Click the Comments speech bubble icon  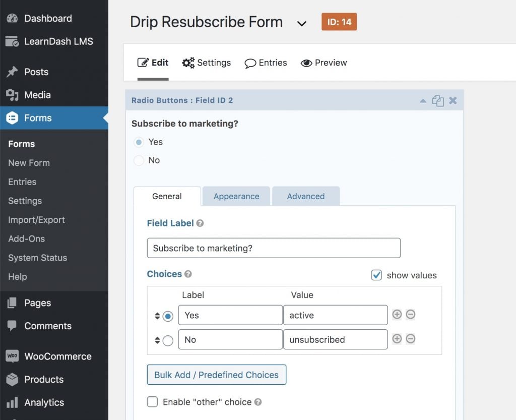pos(12,326)
